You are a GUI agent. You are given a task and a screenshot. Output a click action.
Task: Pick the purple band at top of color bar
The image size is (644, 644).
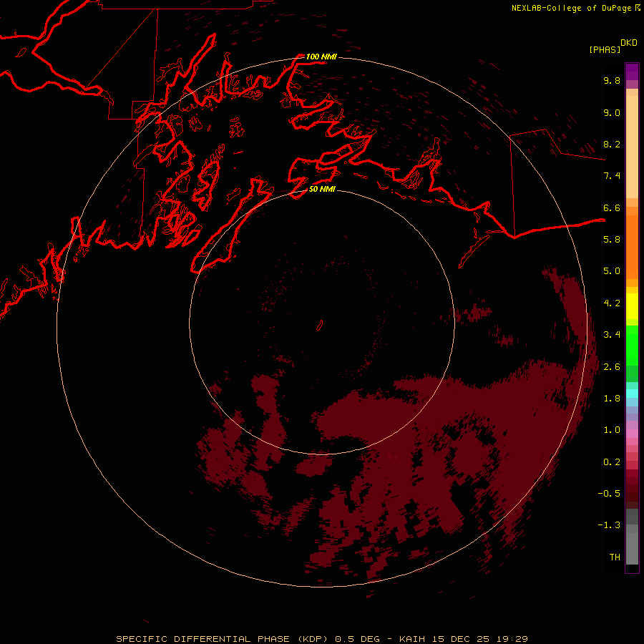pos(632,72)
